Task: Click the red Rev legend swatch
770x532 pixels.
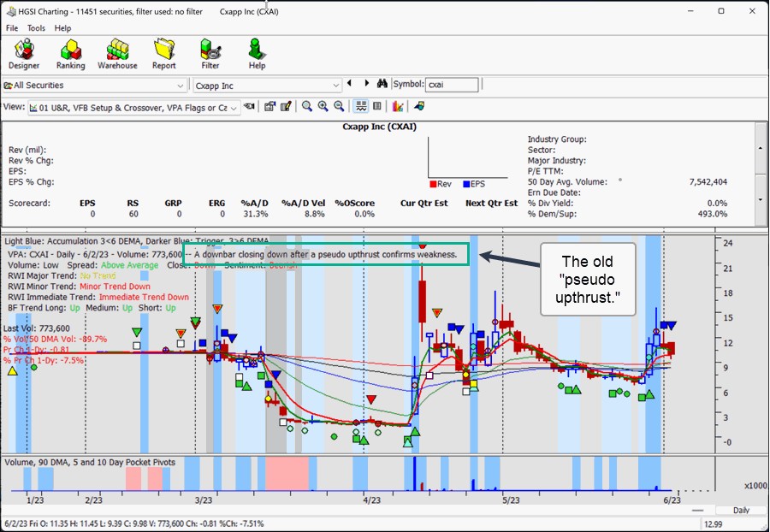Action: point(433,184)
